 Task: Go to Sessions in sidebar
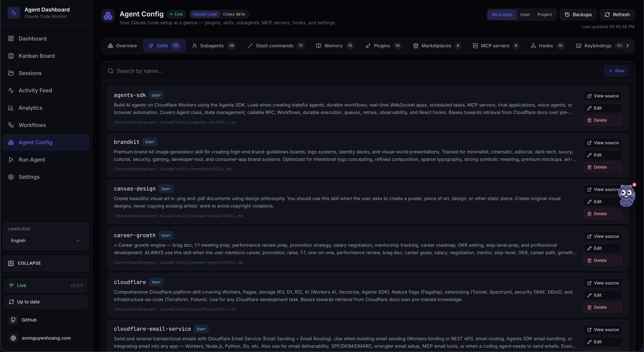click(x=46, y=73)
